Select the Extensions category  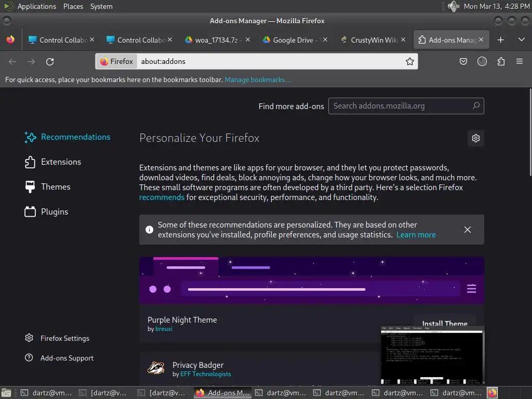click(53, 162)
